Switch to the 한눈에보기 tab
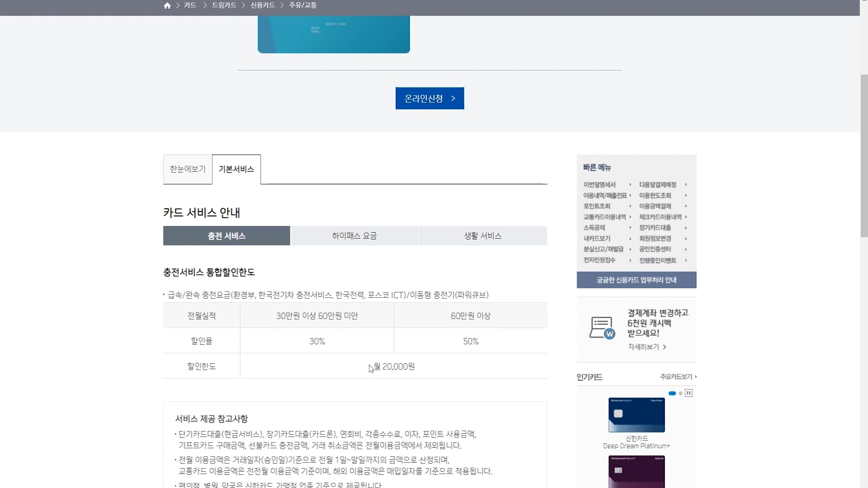Viewport: 868px width, 488px height. click(188, 169)
